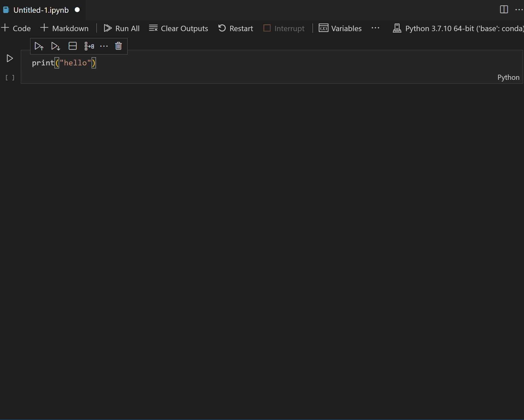
Task: Execute current cell and cells below
Action: pyautogui.click(x=56, y=46)
